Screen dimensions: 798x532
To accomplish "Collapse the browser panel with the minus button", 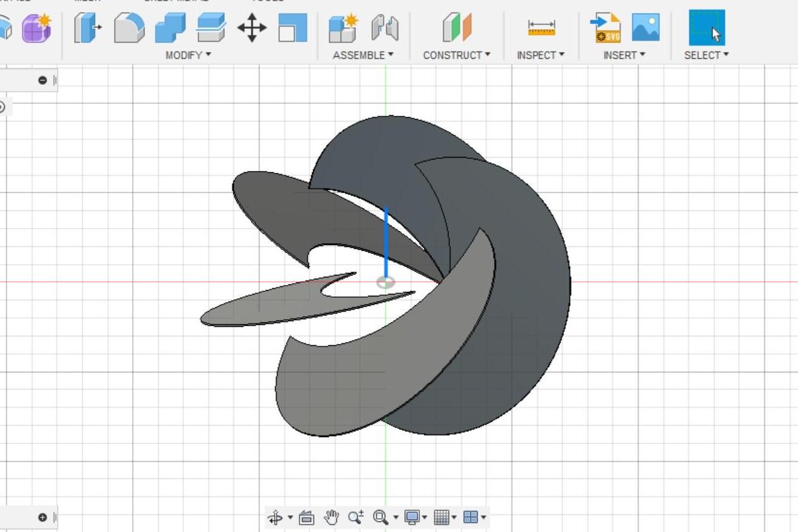I will pos(43,80).
